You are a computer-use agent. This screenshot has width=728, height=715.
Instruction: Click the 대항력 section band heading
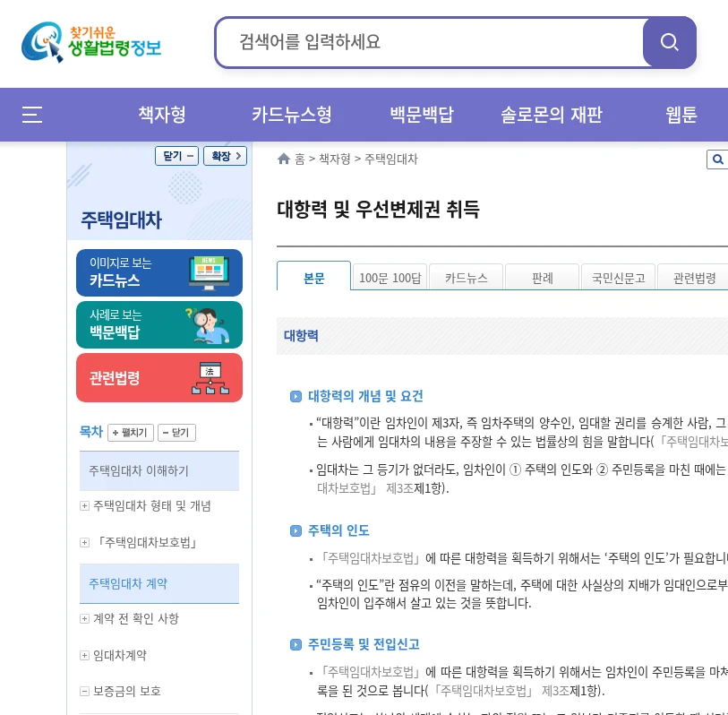(301, 336)
